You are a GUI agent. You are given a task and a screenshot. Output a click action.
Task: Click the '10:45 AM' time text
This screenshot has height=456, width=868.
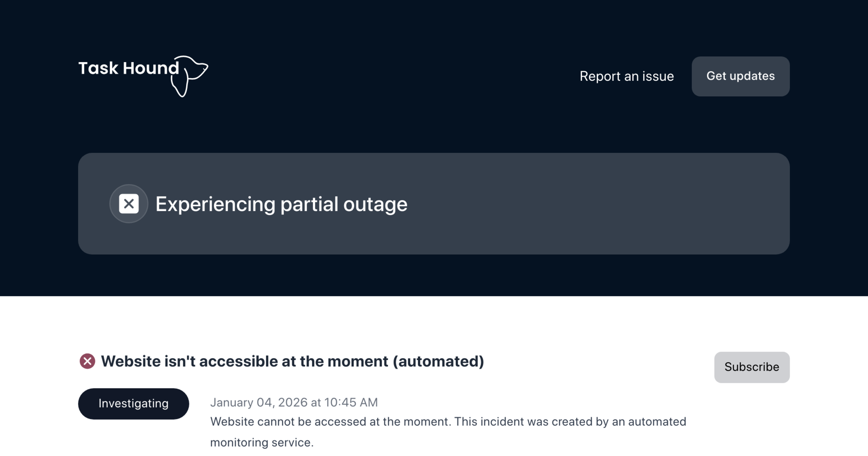[351, 402]
